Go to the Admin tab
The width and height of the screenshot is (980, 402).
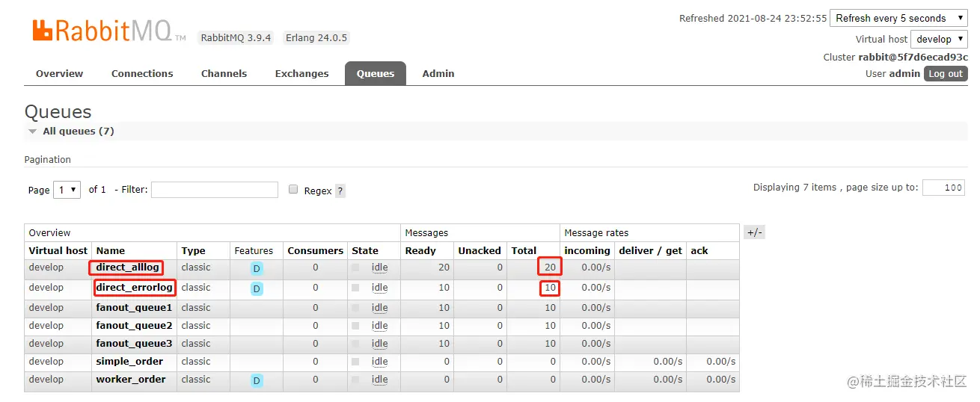click(438, 73)
